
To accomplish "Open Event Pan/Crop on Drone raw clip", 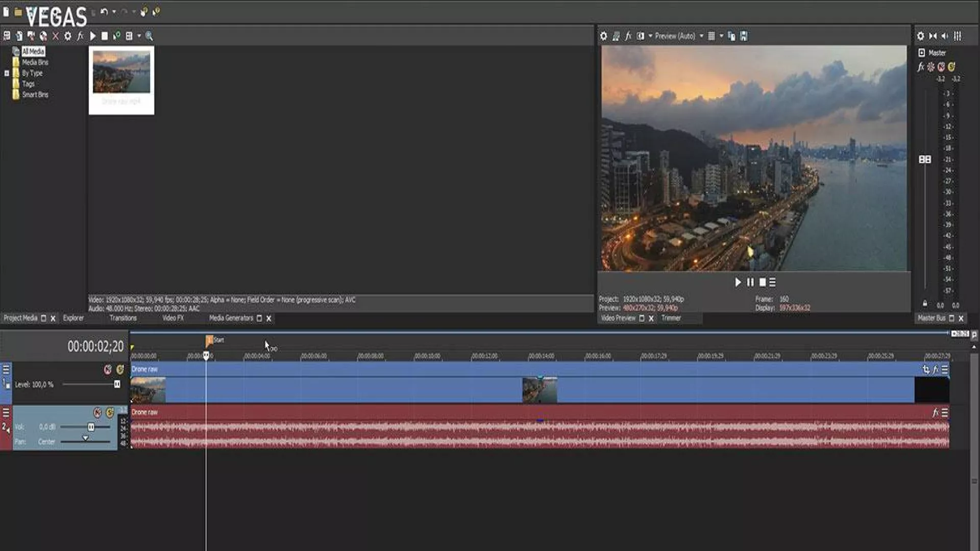I will [926, 369].
